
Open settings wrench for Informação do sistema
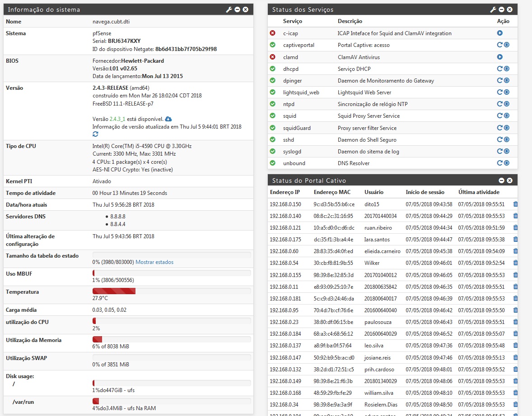[x=229, y=9]
